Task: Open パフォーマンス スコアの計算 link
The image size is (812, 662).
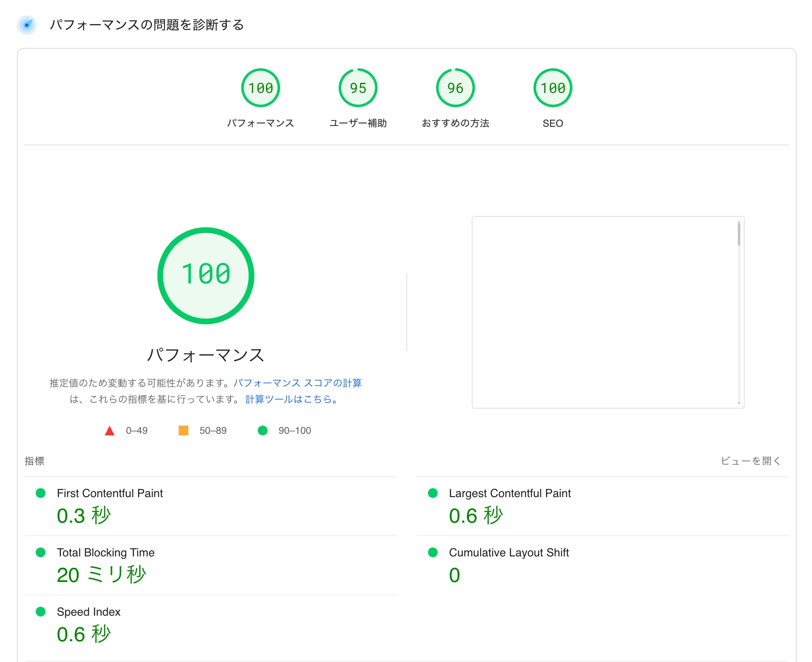Action: pyautogui.click(x=298, y=383)
